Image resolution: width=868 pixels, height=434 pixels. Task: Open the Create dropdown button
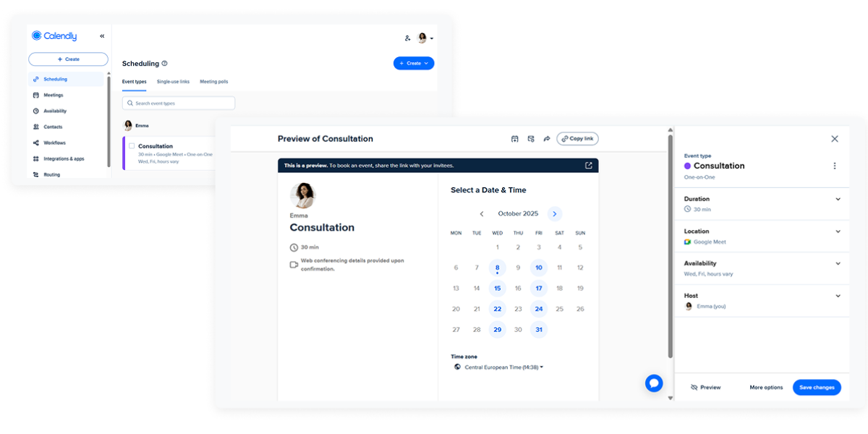point(414,63)
